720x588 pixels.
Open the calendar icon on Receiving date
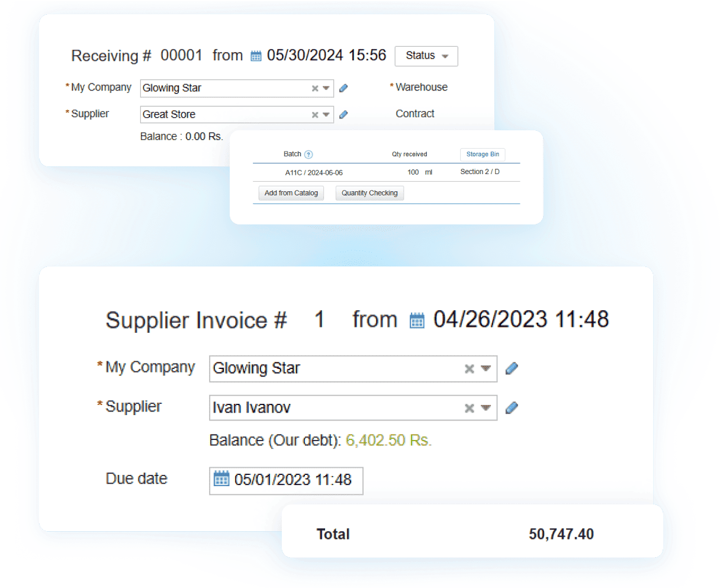[255, 55]
